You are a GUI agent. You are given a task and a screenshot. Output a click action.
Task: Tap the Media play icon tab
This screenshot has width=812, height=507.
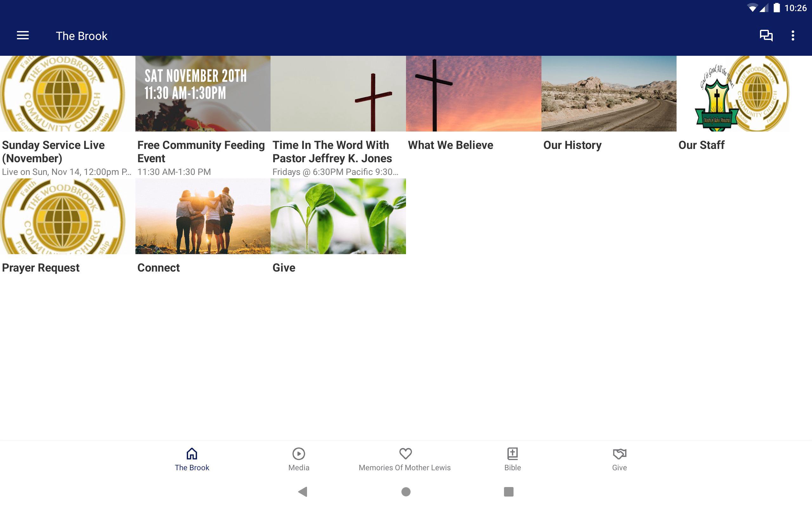298,454
